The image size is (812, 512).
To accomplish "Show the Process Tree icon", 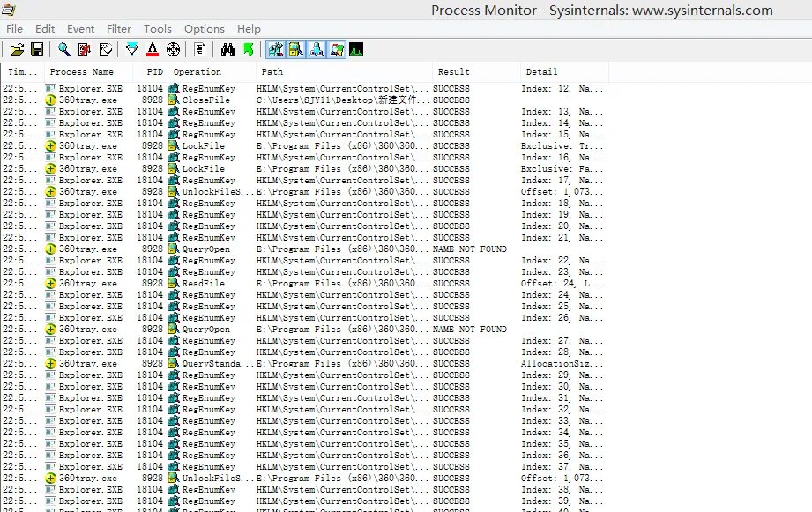I will 199,49.
